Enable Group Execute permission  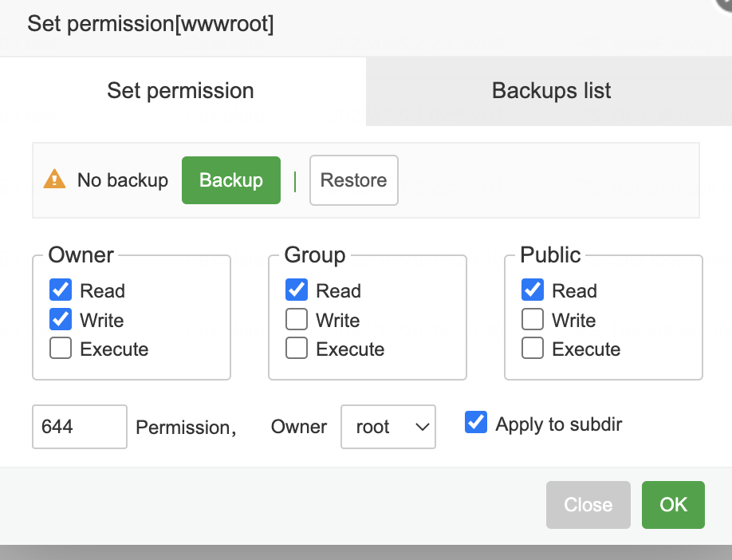point(297,349)
